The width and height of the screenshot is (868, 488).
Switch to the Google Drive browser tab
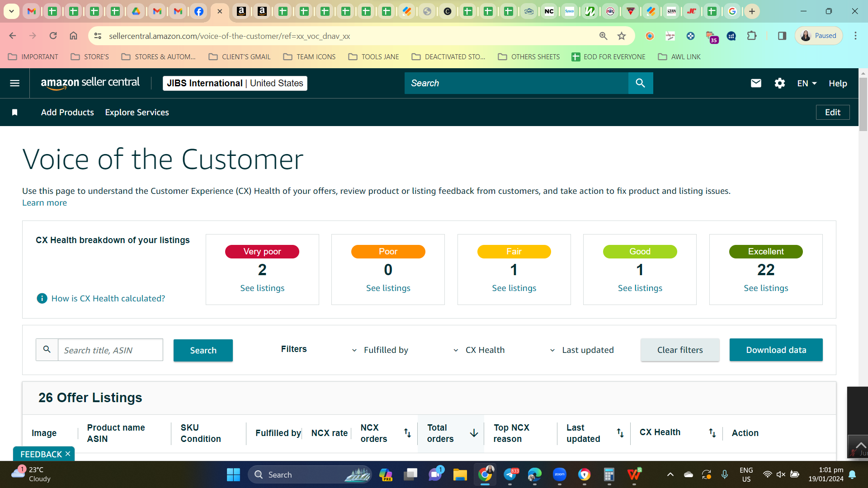136,11
